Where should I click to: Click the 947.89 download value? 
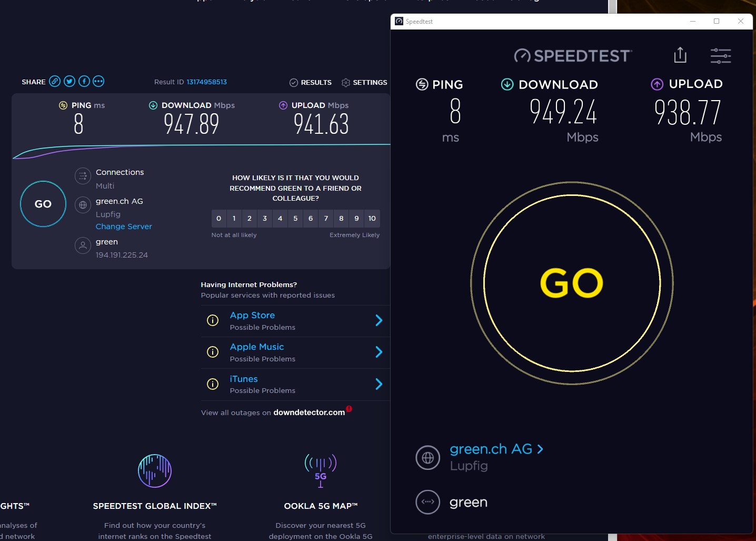point(191,124)
